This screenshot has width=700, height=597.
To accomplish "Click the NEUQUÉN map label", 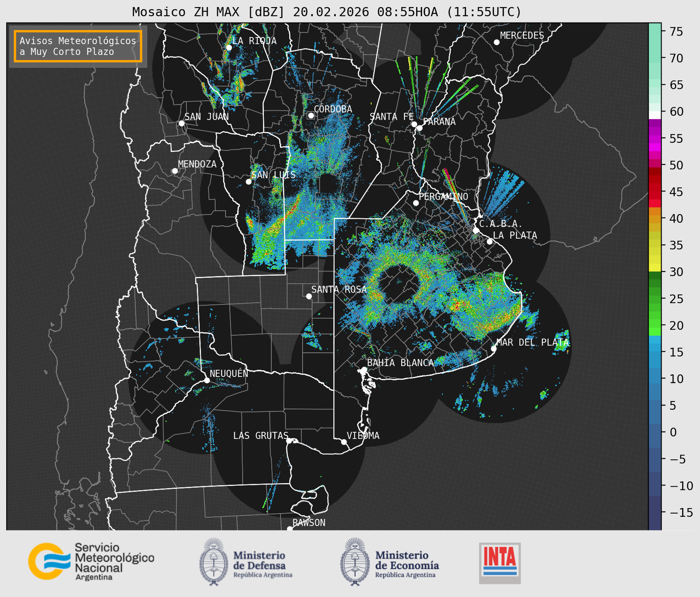I will 229,373.
